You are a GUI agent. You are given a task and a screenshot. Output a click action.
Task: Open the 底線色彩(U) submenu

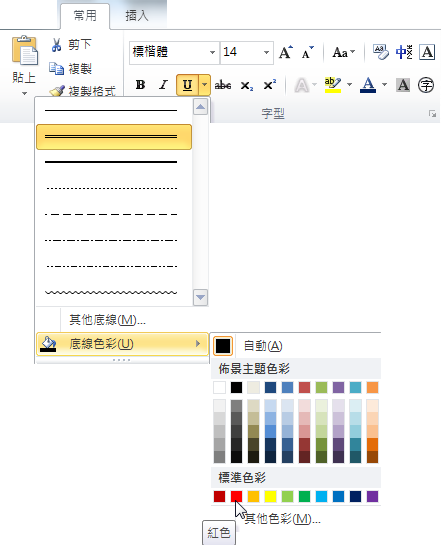[122, 344]
